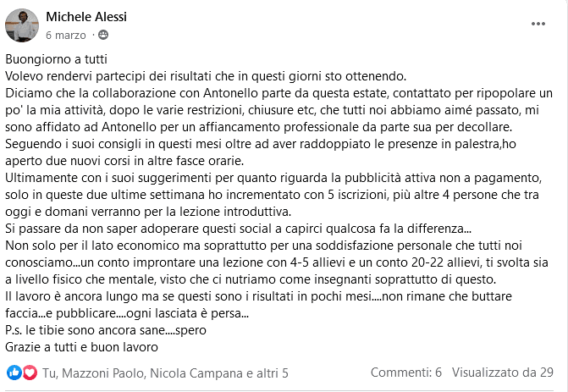Open the "Visualizzato da 29" viewers list
This screenshot has width=568, height=392.
tap(503, 373)
